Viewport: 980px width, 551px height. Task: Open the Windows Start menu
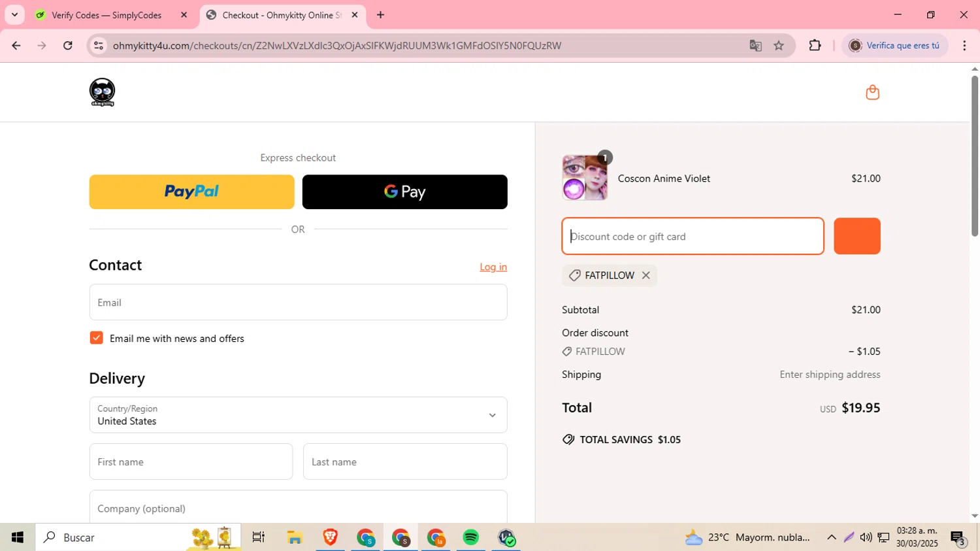click(18, 537)
